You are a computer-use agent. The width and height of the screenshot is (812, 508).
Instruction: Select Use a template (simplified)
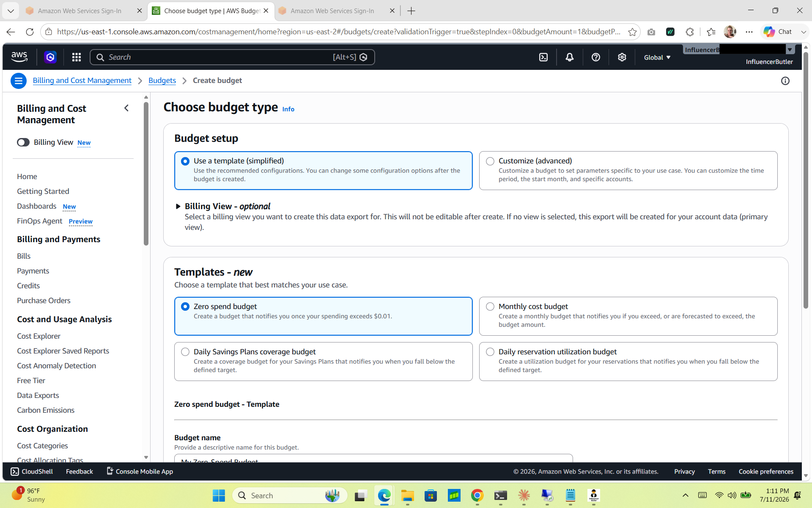pos(324,171)
